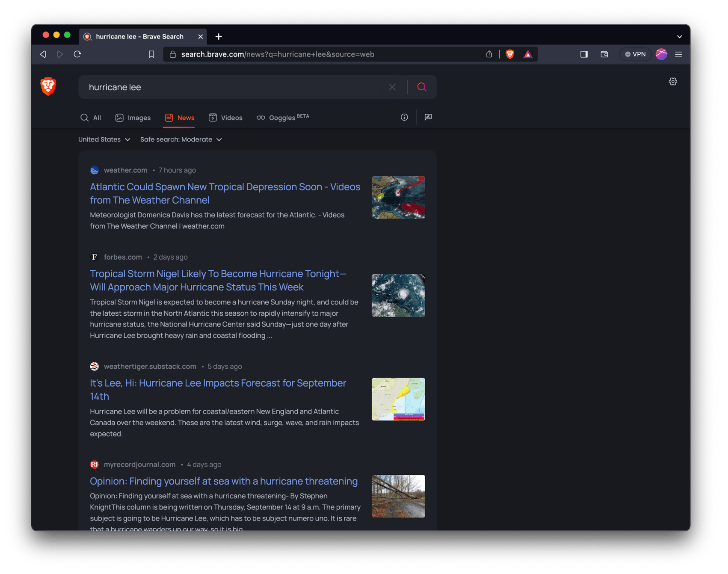Click the myrecordjournal RJ favicon

pos(95,465)
